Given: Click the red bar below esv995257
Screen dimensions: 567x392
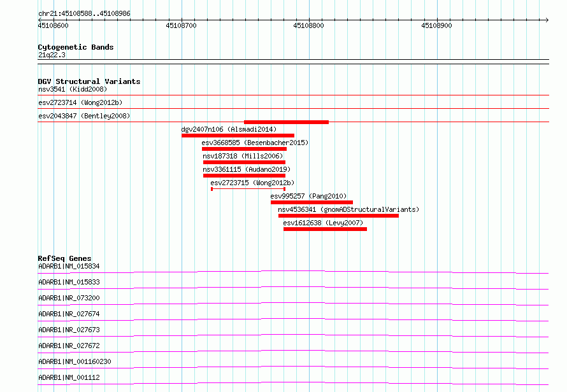Looking at the screenshot, I should pyautogui.click(x=312, y=202).
